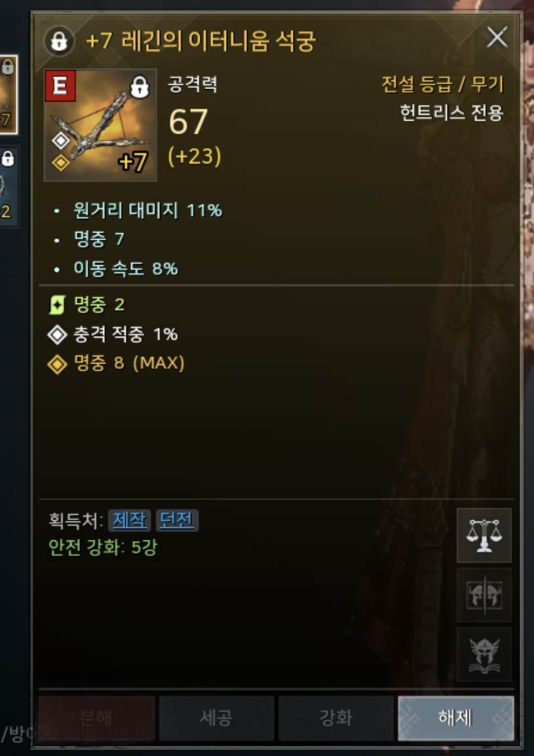Click the red E grade badge

pyautogui.click(x=60, y=85)
